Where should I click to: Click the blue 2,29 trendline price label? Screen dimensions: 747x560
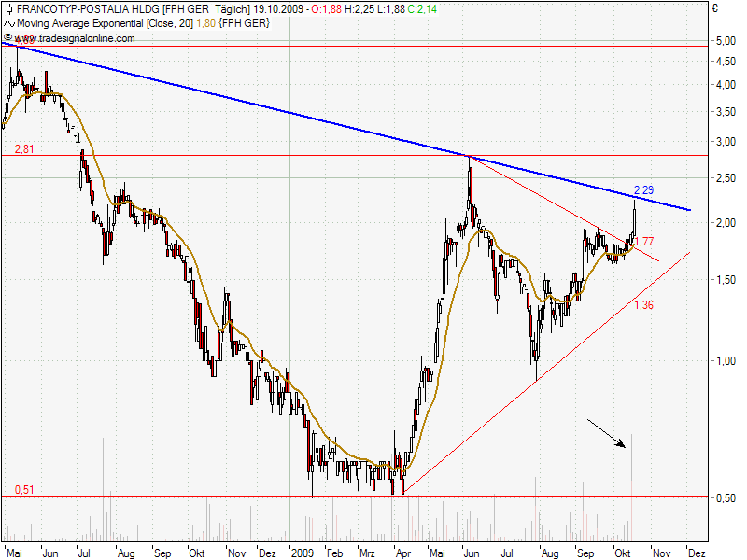click(644, 191)
